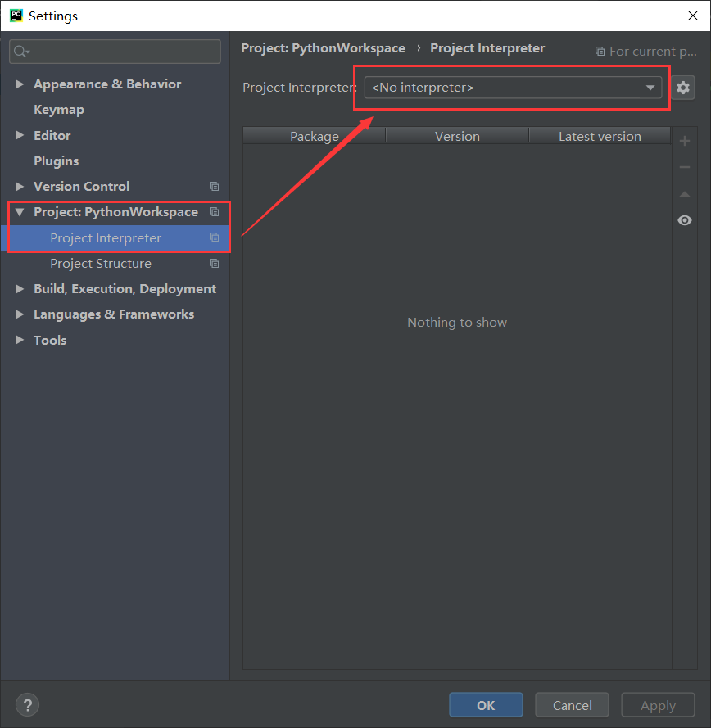Open the interpreter gear settings icon
Viewport: 711px width, 728px height.
682,88
